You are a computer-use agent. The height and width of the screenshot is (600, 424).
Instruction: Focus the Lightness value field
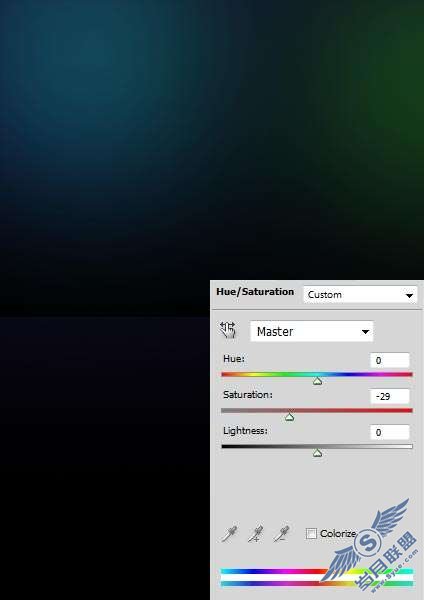pos(390,432)
